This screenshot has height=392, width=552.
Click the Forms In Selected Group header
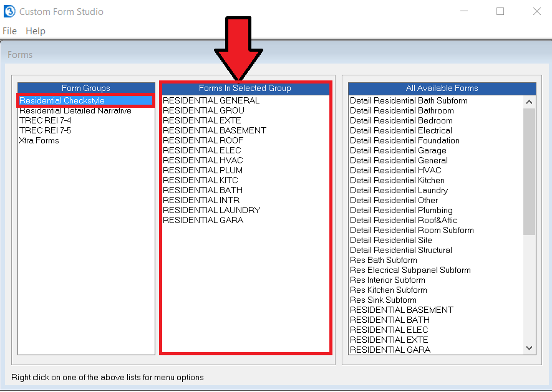coord(245,88)
